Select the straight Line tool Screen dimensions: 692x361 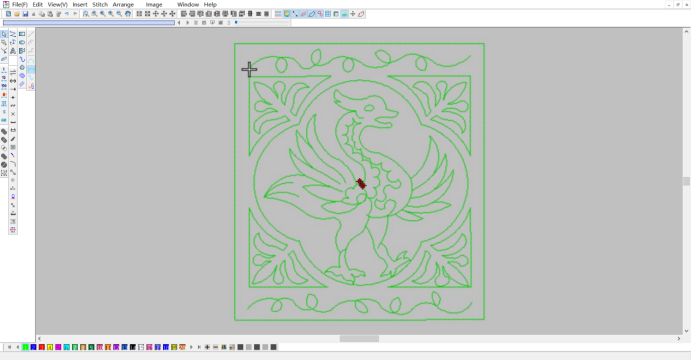click(31, 34)
